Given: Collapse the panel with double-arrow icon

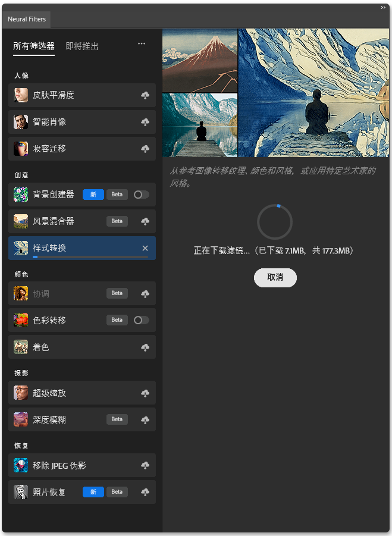Looking at the screenshot, I should (383, 8).
